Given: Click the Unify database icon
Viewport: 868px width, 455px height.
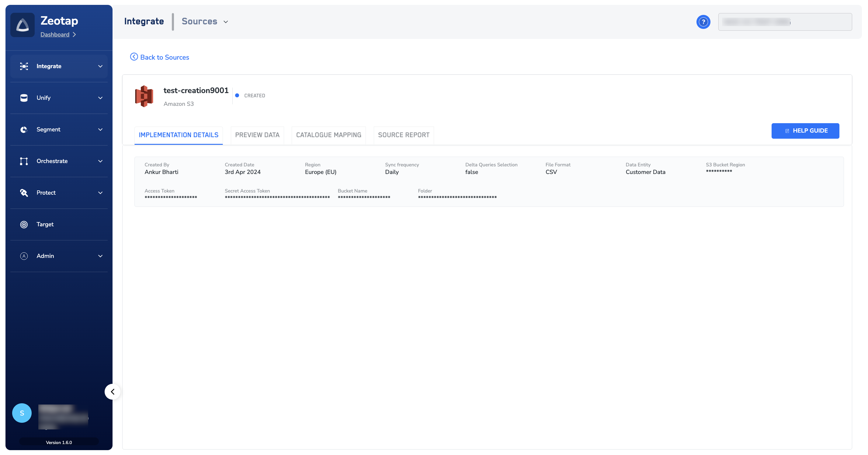Looking at the screenshot, I should coord(24,98).
